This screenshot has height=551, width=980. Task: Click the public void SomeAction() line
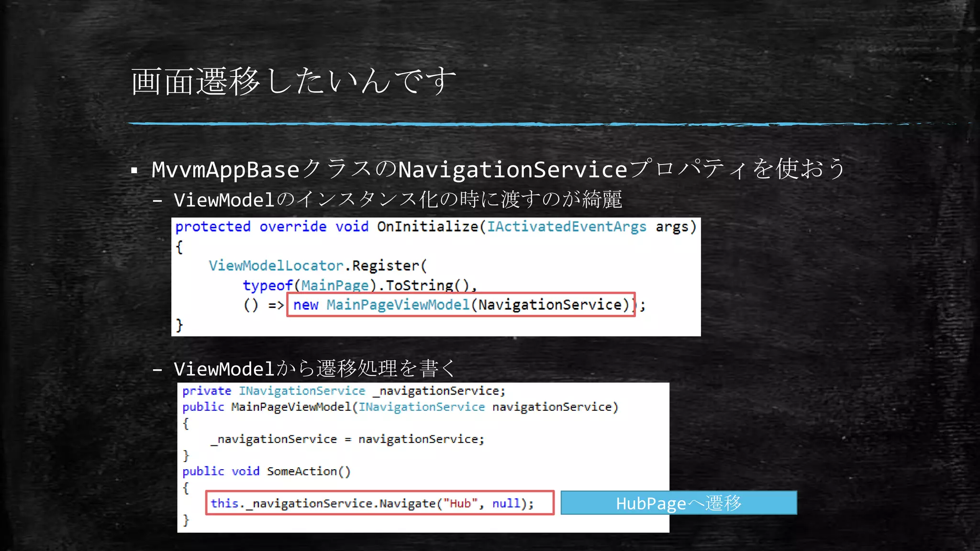pyautogui.click(x=267, y=471)
